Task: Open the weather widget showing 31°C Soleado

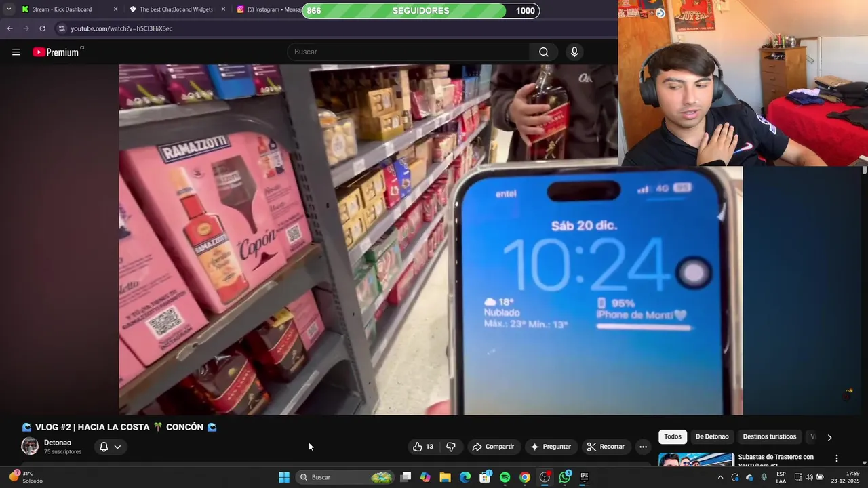Action: [26, 477]
